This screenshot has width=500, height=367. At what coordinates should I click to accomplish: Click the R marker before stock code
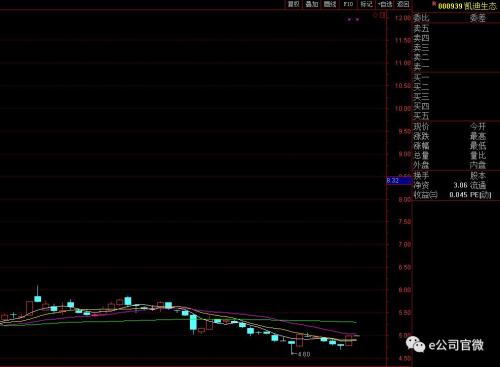point(434,4)
